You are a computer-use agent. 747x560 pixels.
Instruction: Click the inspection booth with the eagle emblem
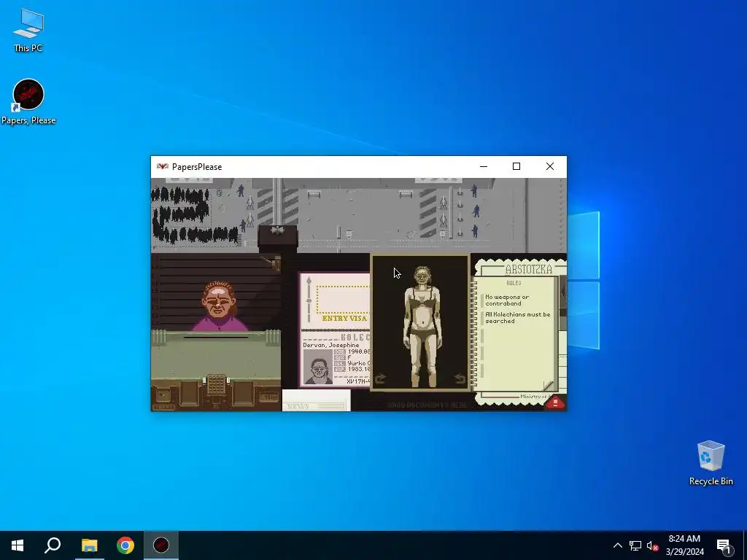277,238
